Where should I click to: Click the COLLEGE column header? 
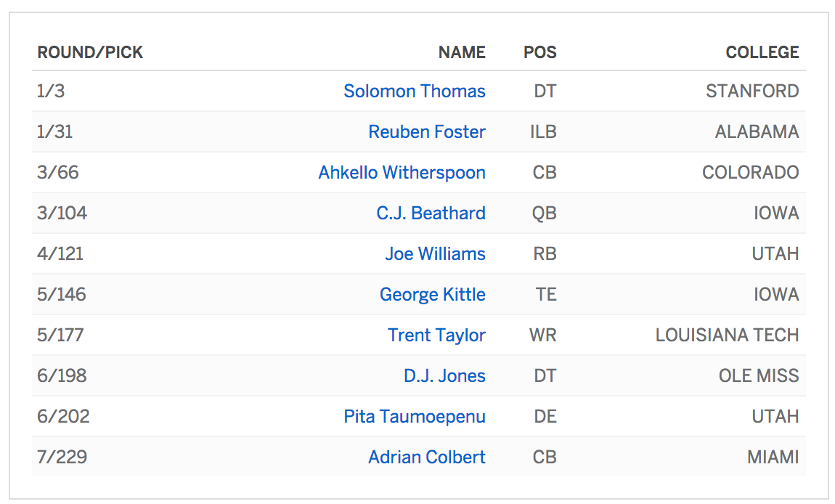click(762, 52)
